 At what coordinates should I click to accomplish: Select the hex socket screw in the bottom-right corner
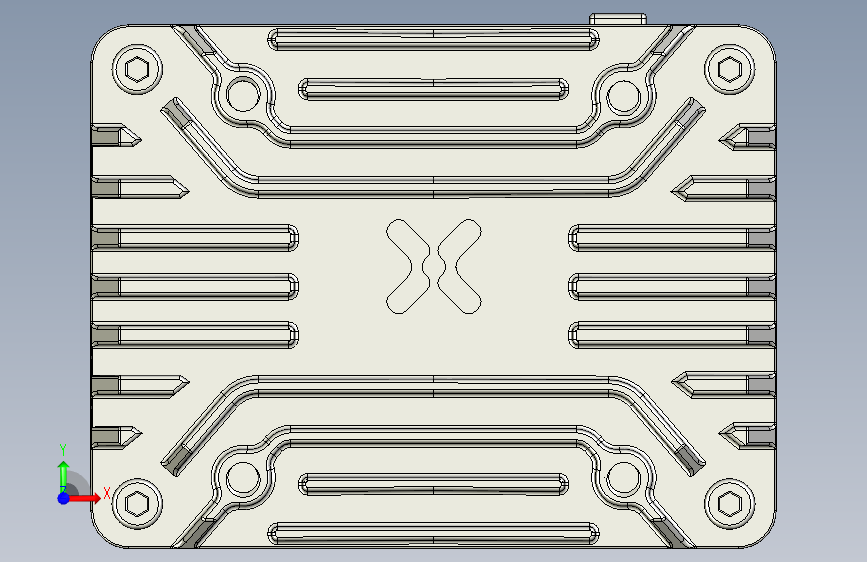click(730, 504)
